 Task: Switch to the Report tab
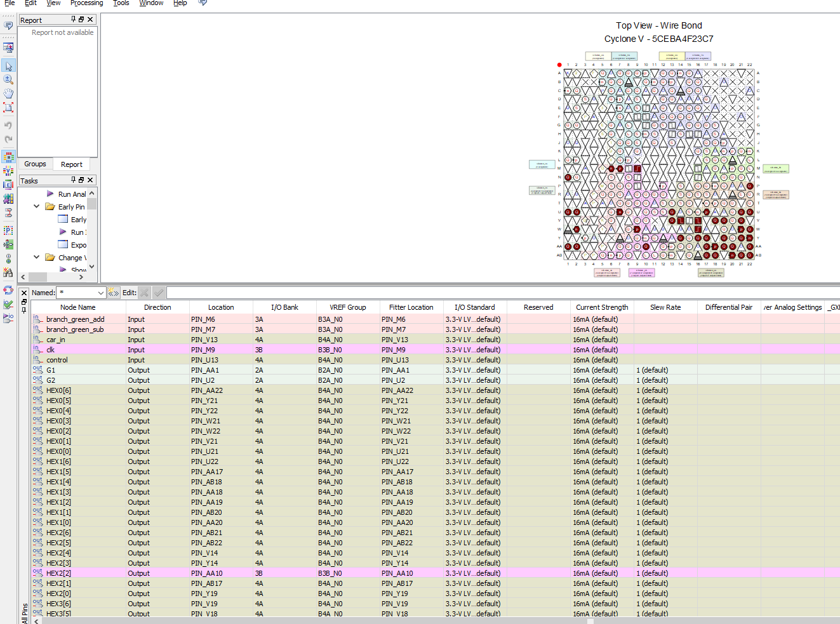click(71, 164)
